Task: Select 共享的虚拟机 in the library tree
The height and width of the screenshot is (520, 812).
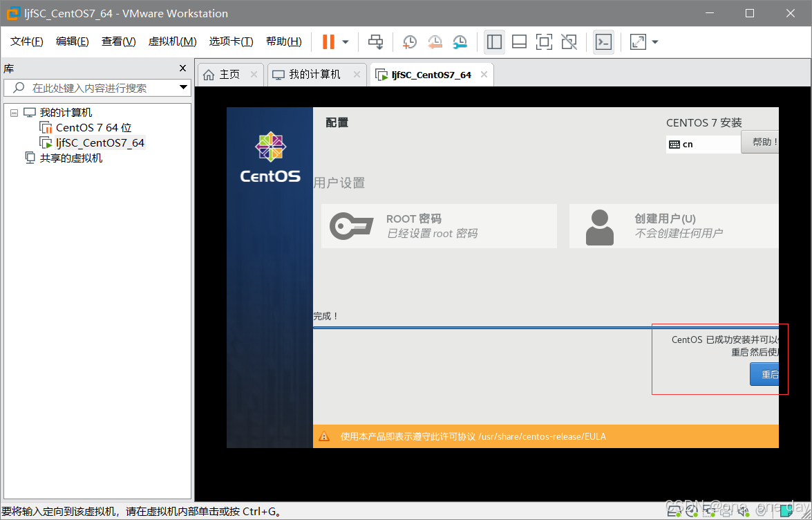Action: (x=71, y=158)
